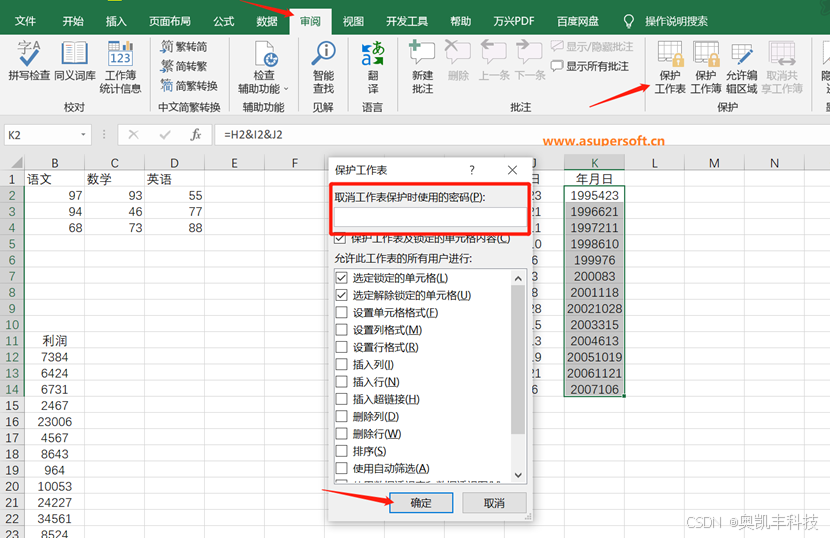This screenshot has height=538, width=830.
Task: Open the 翻译 translate tool
Action: (x=373, y=67)
